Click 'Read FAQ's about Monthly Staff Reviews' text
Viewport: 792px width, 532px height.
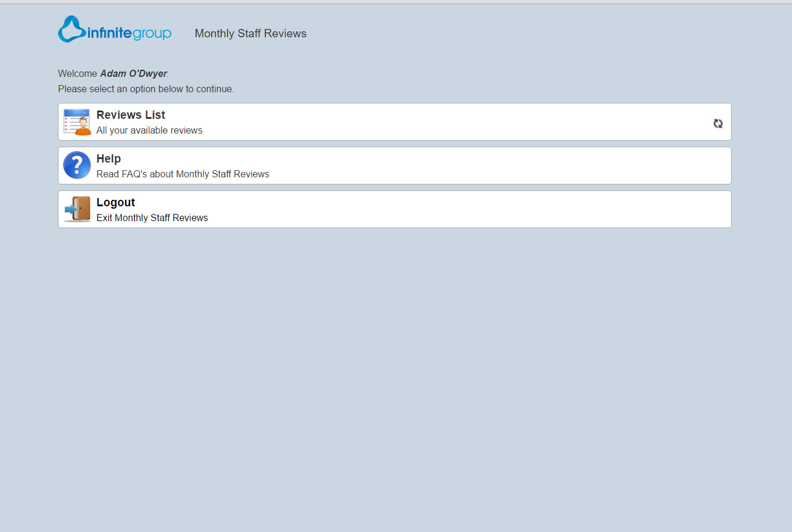point(183,174)
